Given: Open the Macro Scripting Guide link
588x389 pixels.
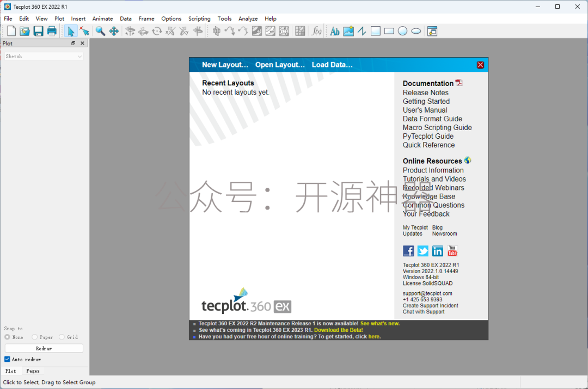Looking at the screenshot, I should (x=437, y=127).
